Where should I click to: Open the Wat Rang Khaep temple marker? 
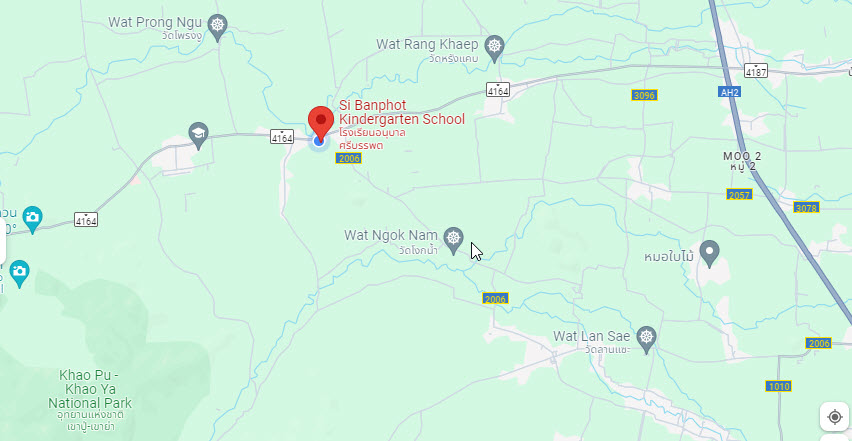coord(494,47)
